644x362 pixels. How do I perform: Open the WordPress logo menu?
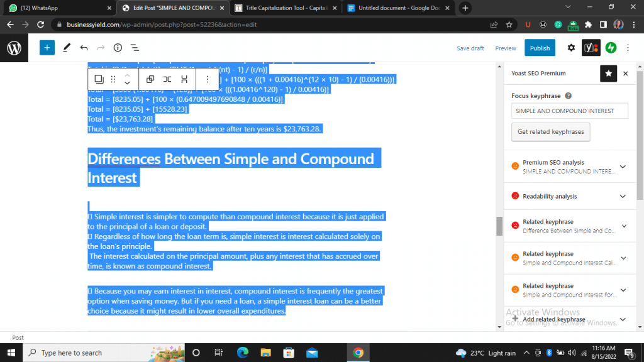pyautogui.click(x=14, y=48)
